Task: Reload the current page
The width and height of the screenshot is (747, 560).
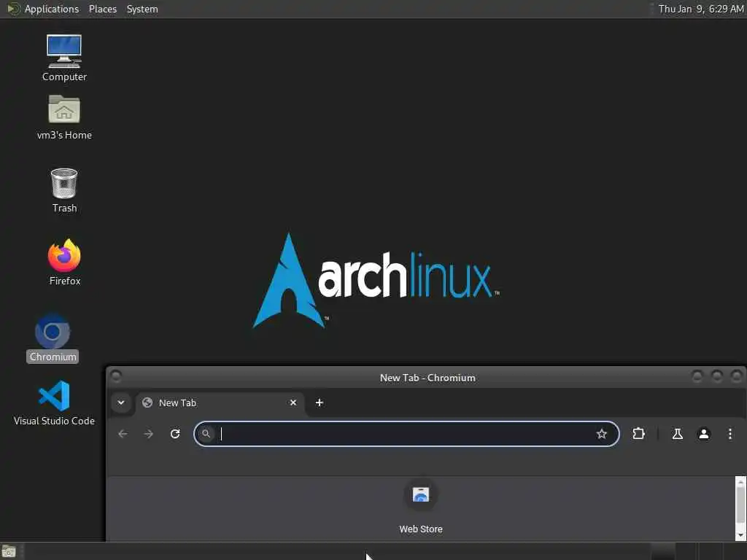Action: (x=175, y=434)
